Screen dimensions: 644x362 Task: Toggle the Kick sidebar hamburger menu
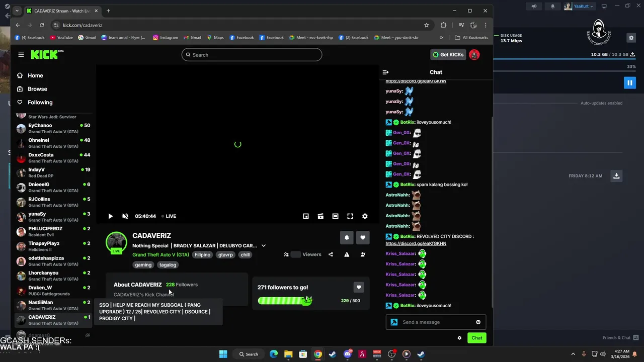click(x=21, y=55)
